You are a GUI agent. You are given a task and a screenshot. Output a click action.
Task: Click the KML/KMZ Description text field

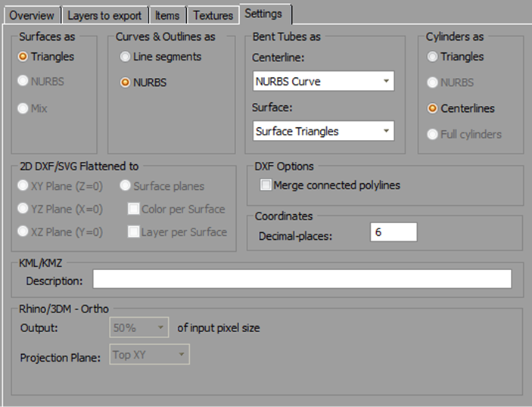point(302,280)
